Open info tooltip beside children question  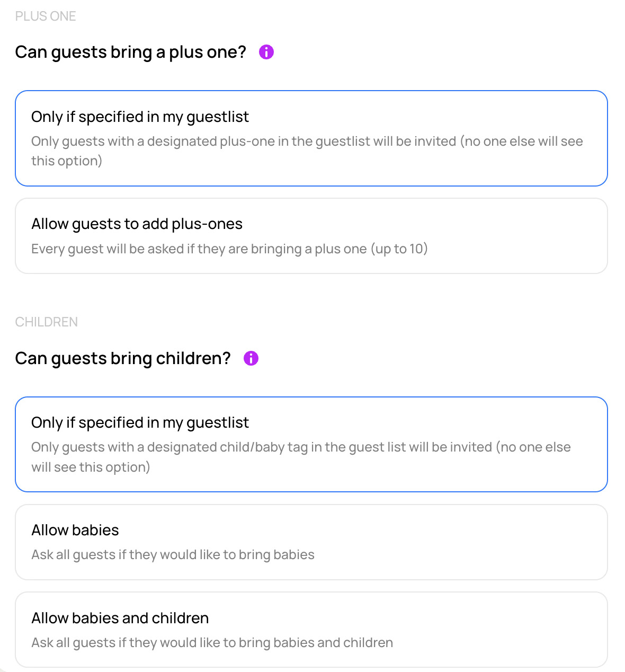251,358
